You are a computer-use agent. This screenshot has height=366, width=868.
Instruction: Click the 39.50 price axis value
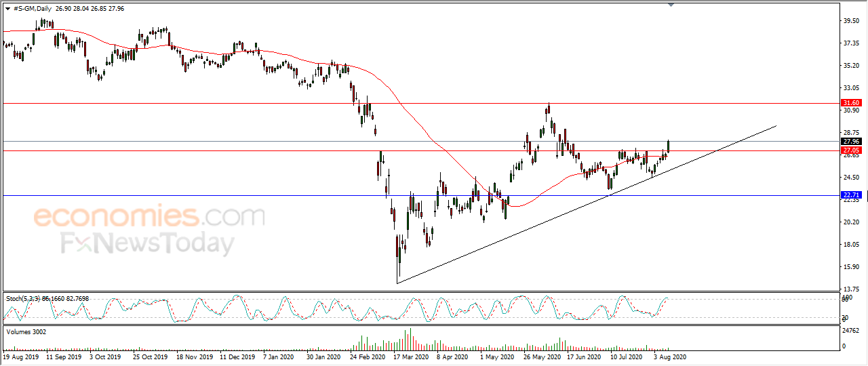pyautogui.click(x=851, y=20)
